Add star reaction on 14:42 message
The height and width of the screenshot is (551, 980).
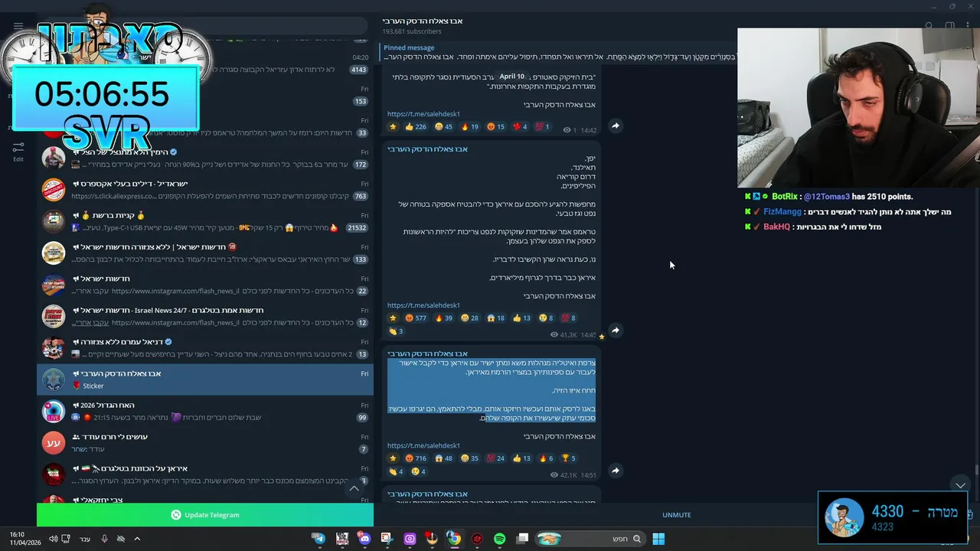coord(393,127)
